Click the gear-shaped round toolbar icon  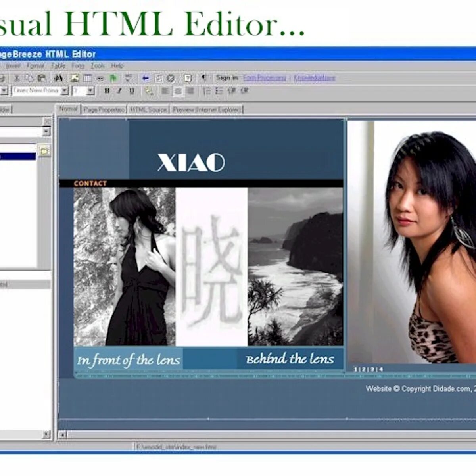coord(171,78)
